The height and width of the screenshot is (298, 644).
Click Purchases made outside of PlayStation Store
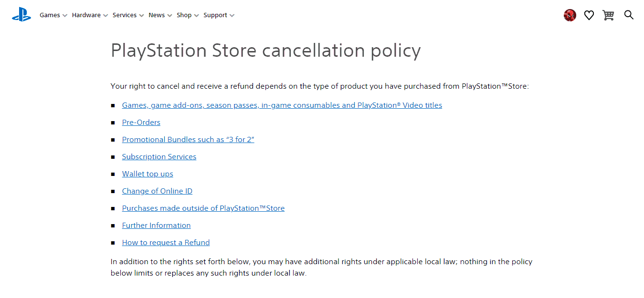pyautogui.click(x=203, y=208)
